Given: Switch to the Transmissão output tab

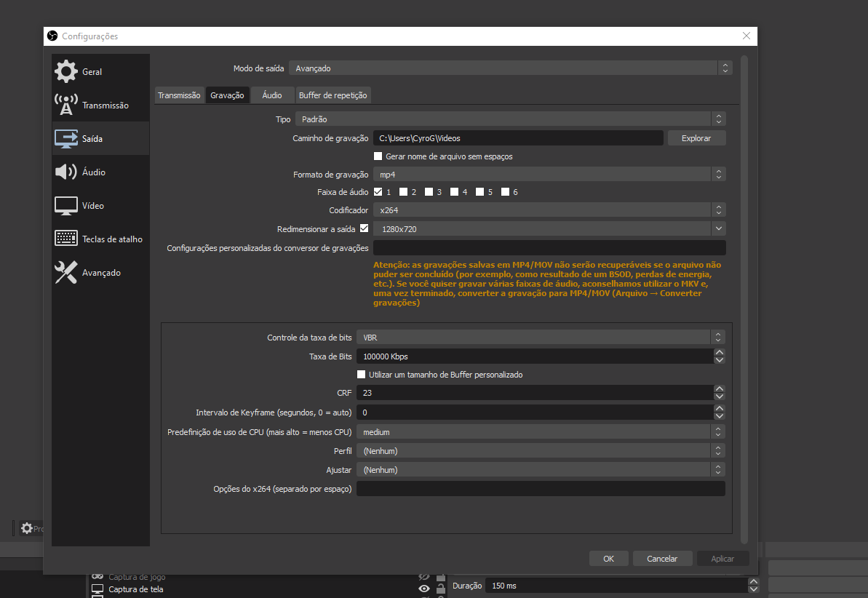Looking at the screenshot, I should point(179,95).
